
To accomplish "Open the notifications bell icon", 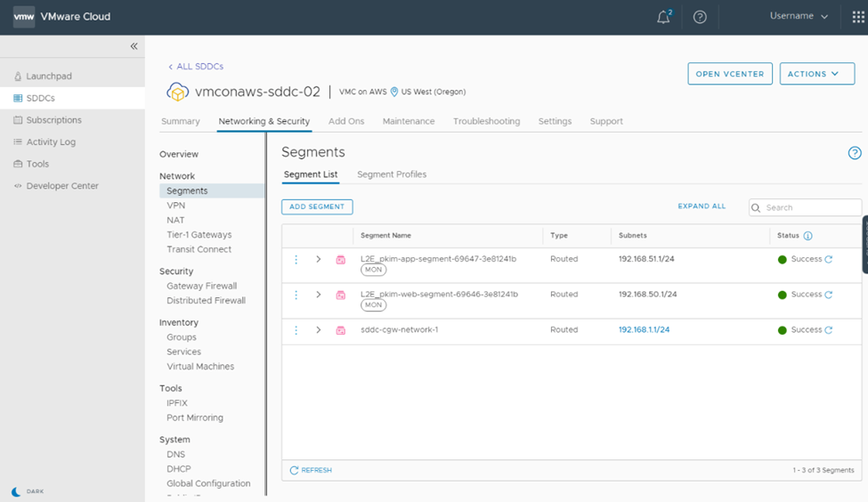I will [x=663, y=17].
